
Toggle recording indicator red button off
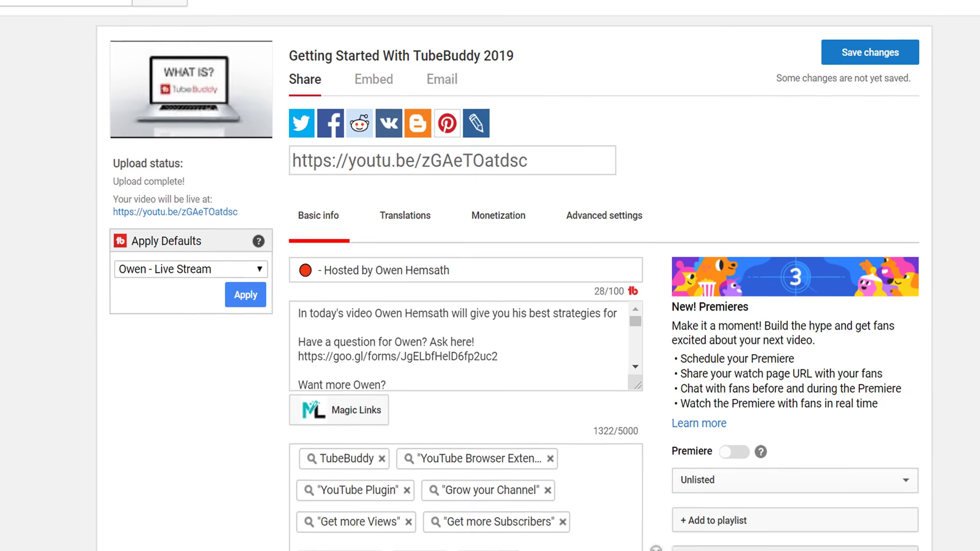305,270
